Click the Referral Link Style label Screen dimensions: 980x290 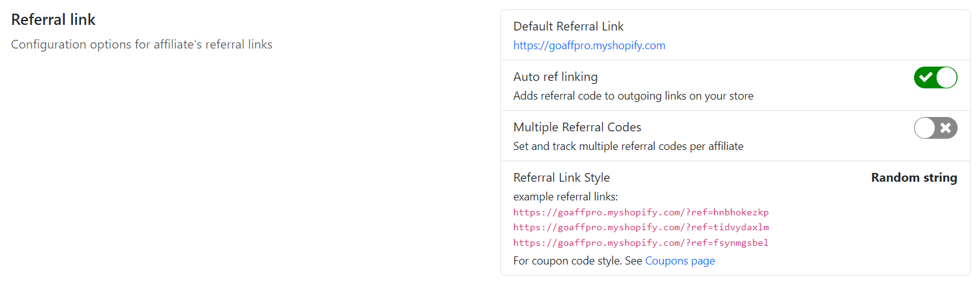click(x=561, y=178)
